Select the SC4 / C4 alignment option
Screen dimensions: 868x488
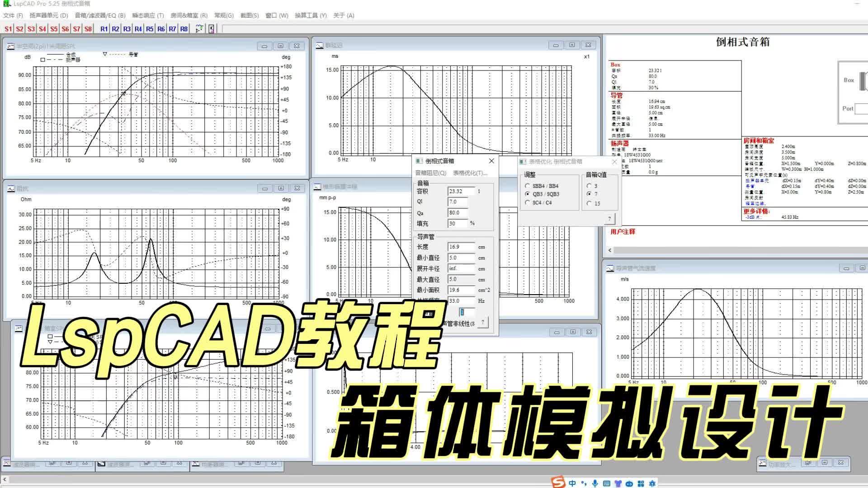[538, 203]
